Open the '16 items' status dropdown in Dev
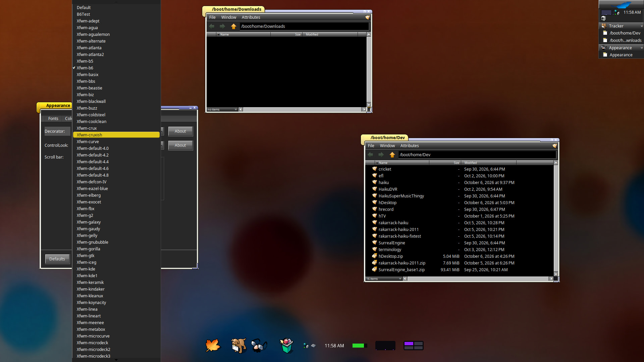Image resolution: width=644 pixels, height=362 pixels. [384, 279]
